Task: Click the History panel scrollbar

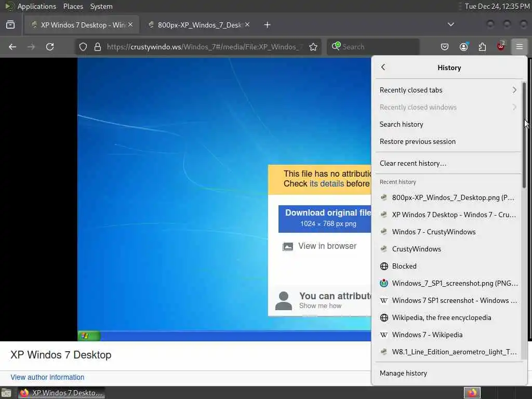Action: coord(524,135)
